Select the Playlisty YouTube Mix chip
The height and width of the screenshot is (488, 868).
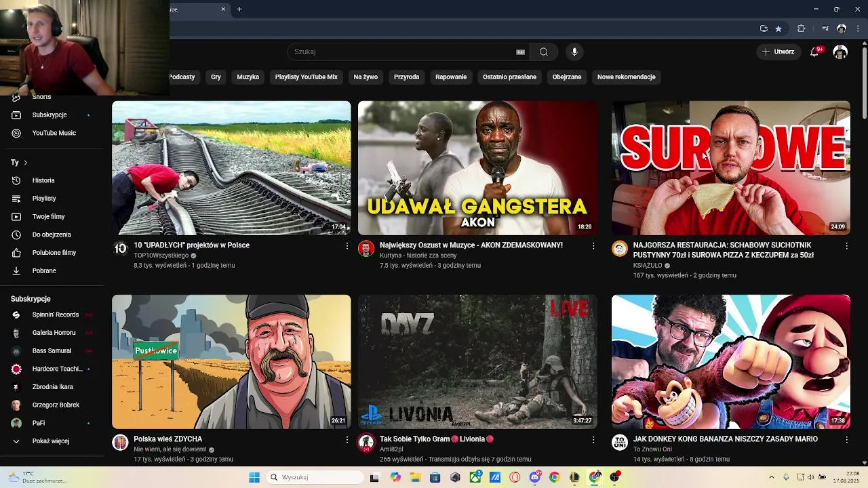306,77
